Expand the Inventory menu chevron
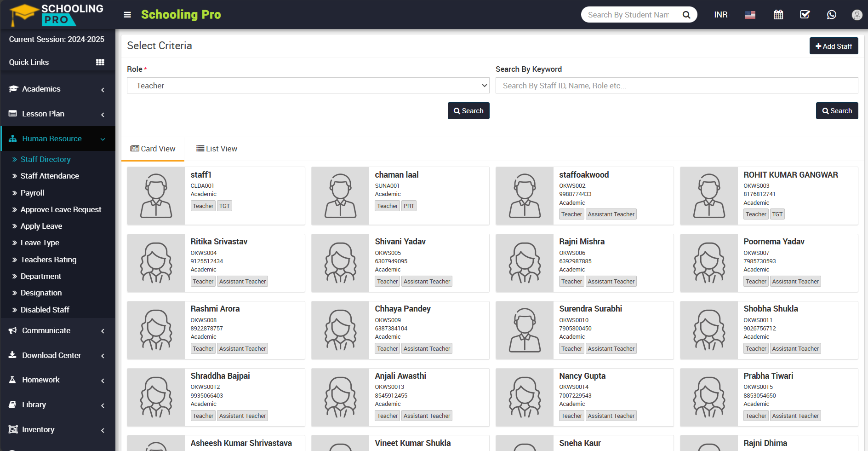Screen dimensions: 868x451 pos(103,430)
